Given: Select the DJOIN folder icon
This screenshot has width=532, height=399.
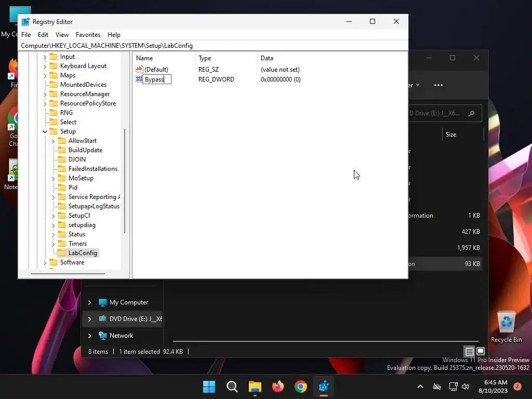Looking at the screenshot, I should (x=62, y=159).
